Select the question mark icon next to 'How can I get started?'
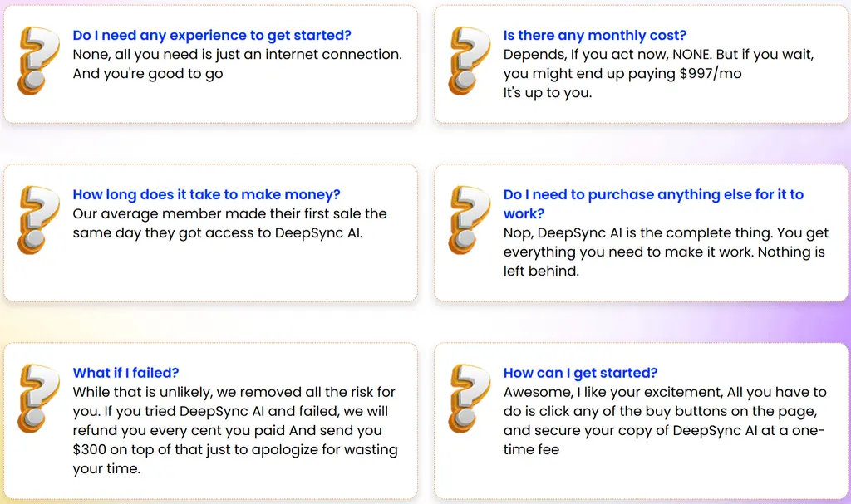 (x=469, y=399)
